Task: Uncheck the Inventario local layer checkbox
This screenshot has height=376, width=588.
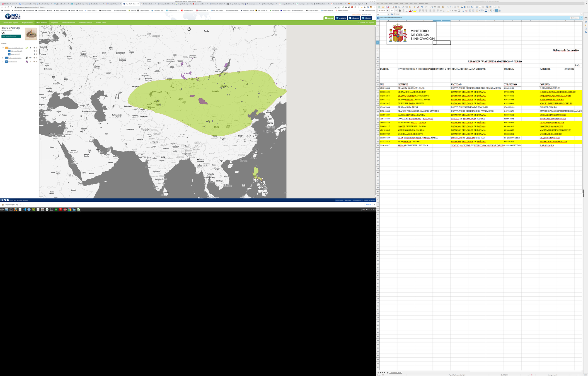Action: [6, 62]
